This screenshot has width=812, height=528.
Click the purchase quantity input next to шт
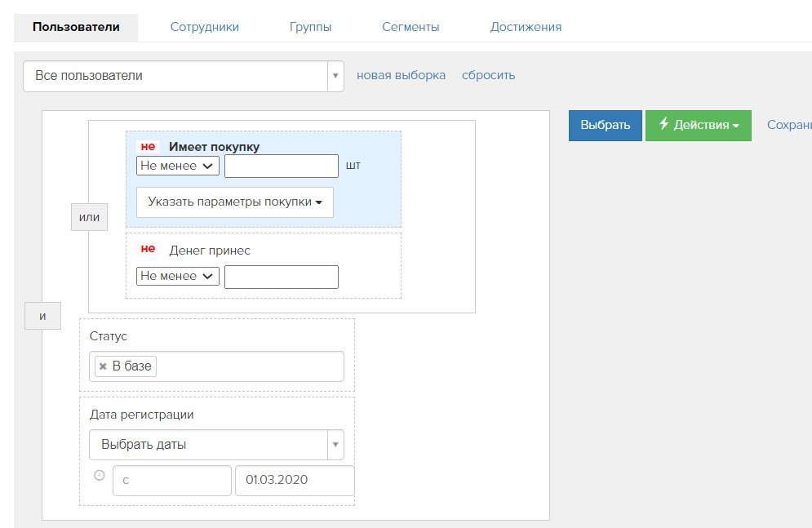pyautogui.click(x=282, y=166)
